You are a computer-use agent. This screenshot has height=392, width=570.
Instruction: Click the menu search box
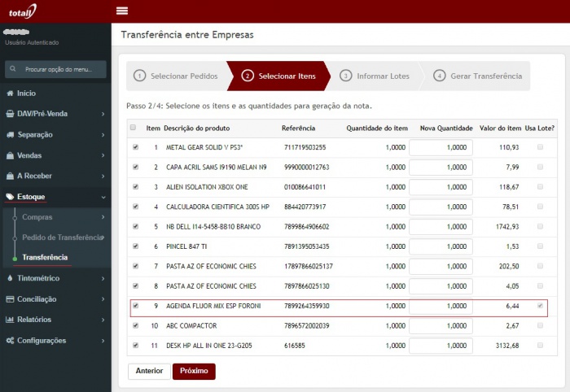click(x=55, y=70)
